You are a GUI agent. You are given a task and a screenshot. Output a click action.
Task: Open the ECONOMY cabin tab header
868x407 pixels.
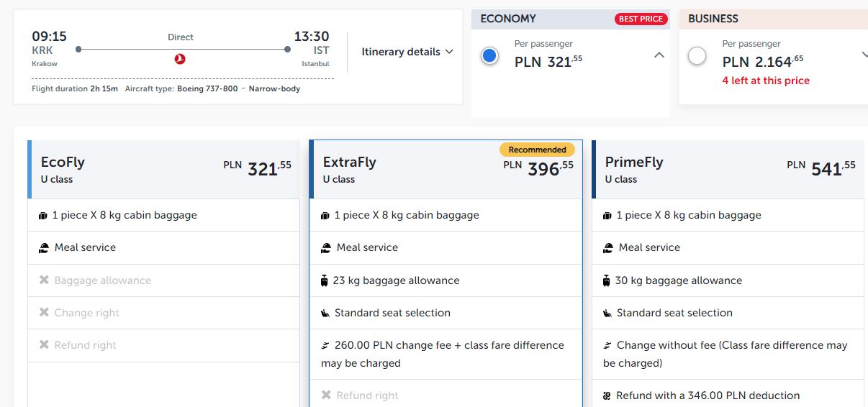coord(571,19)
